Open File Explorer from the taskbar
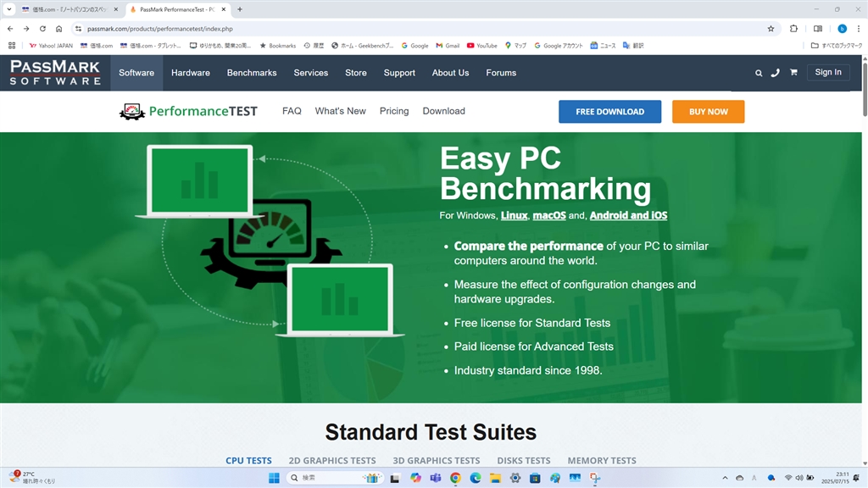The height and width of the screenshot is (488, 868). [495, 478]
